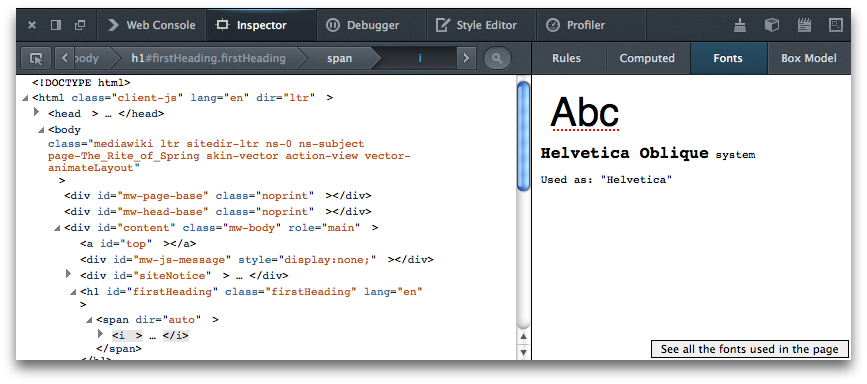Collapse the body node
Image resolution: width=867 pixels, height=384 pixels.
coord(40,131)
